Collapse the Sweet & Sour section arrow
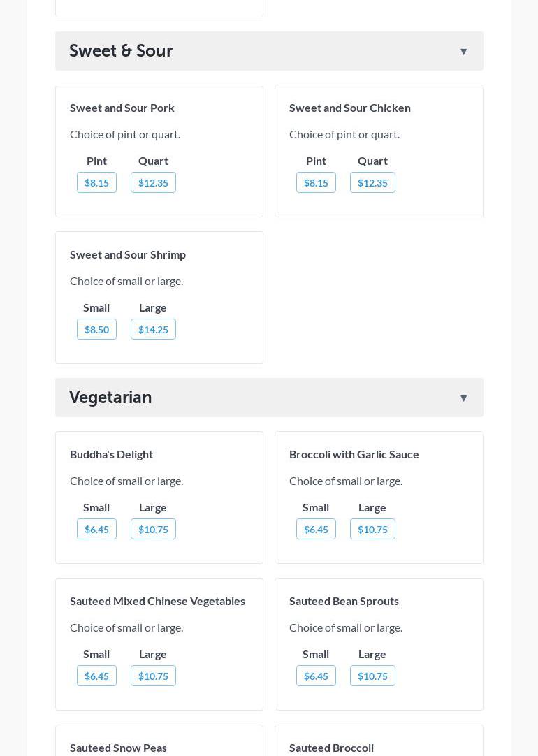This screenshot has height=756, width=538. point(463,52)
